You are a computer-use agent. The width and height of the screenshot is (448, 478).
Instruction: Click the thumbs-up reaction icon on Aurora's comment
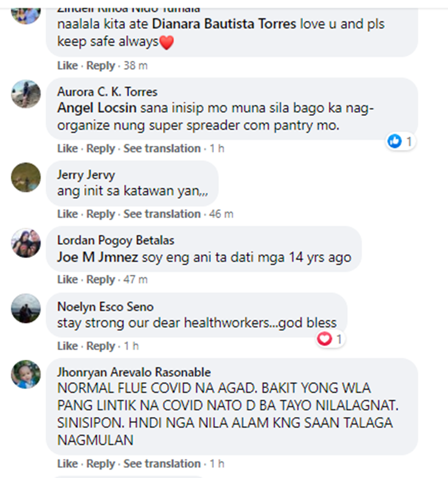click(395, 142)
